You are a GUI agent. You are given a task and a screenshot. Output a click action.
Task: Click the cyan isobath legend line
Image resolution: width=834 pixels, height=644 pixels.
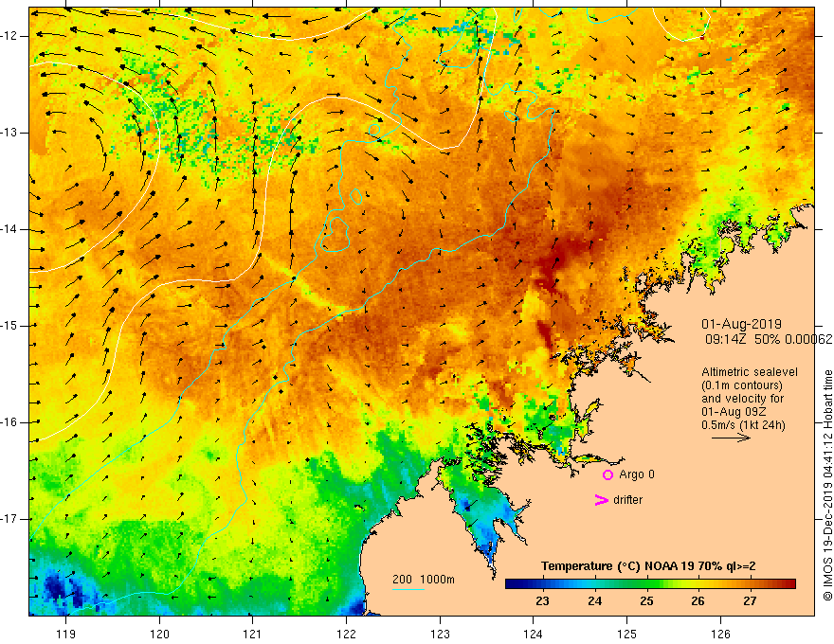pyautogui.click(x=408, y=589)
